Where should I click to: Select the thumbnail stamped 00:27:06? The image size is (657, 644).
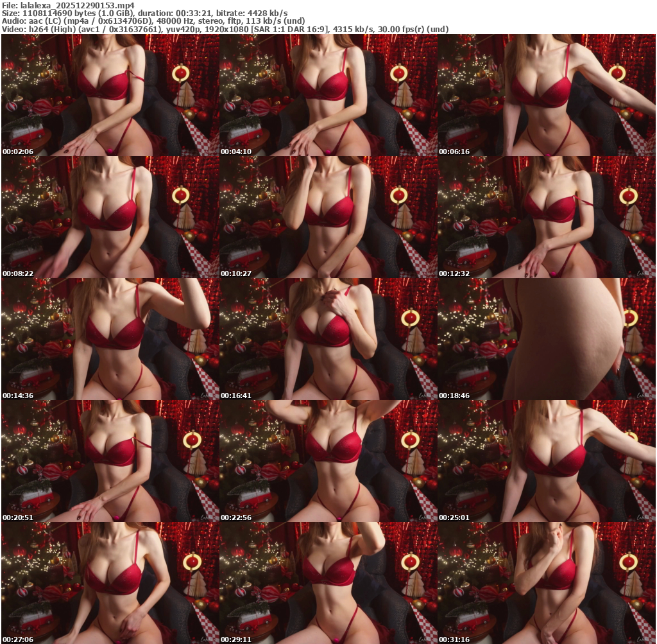(x=110, y=583)
